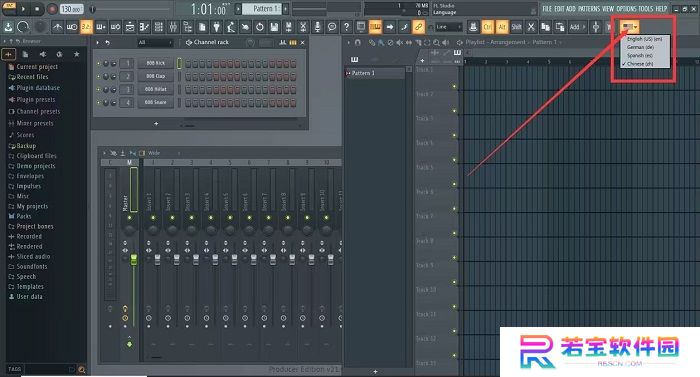Viewport: 700px width, 377px height.
Task: Click the 130 tempo field
Action: 71,8
